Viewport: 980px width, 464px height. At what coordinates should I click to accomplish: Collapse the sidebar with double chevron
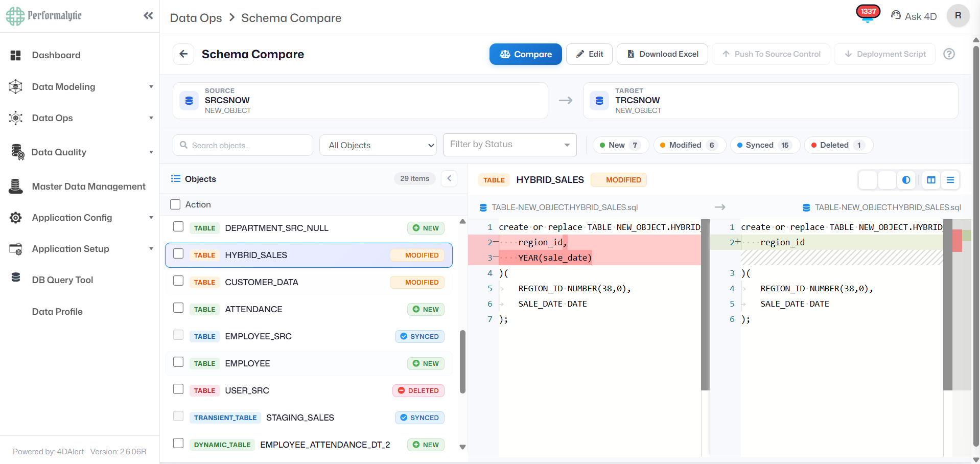pos(148,15)
